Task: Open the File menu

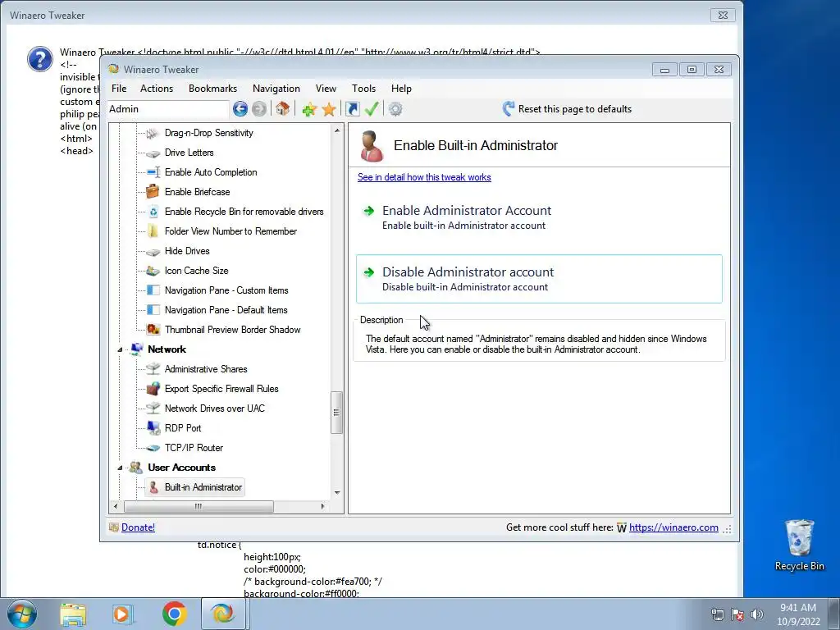Action: (x=119, y=89)
